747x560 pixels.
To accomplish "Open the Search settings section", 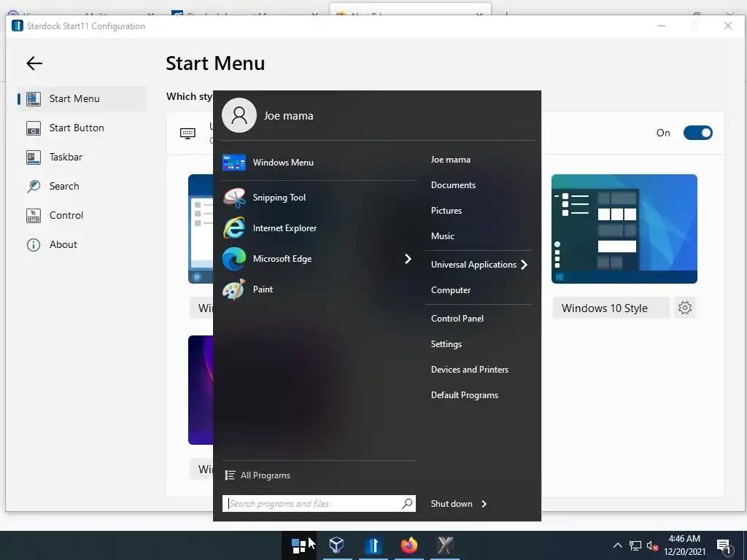I will pos(82,186).
